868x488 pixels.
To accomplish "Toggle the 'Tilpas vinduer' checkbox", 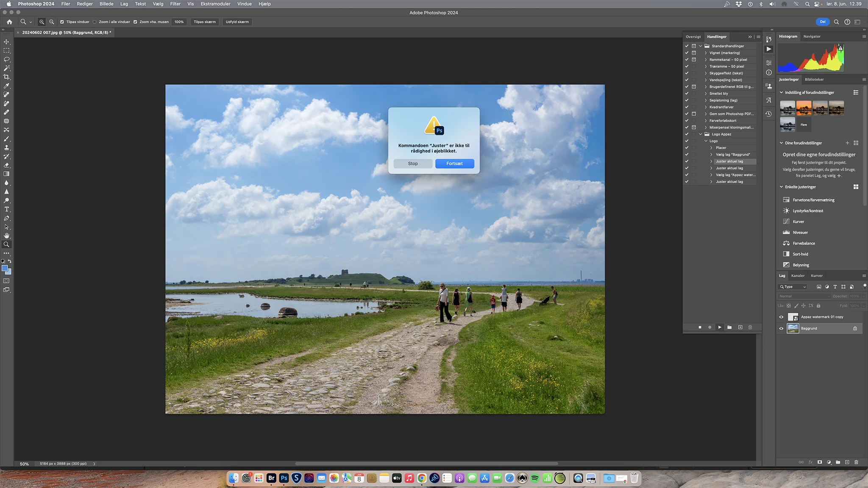I will click(62, 22).
